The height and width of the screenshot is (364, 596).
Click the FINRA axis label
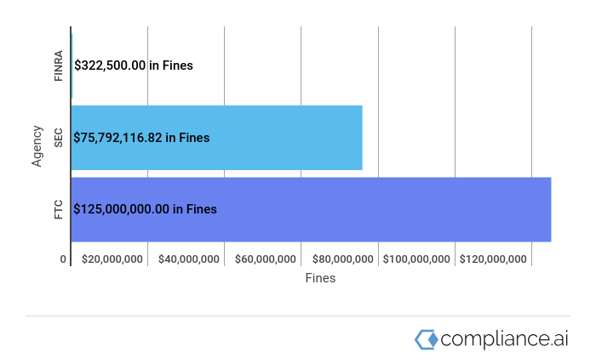click(x=58, y=66)
